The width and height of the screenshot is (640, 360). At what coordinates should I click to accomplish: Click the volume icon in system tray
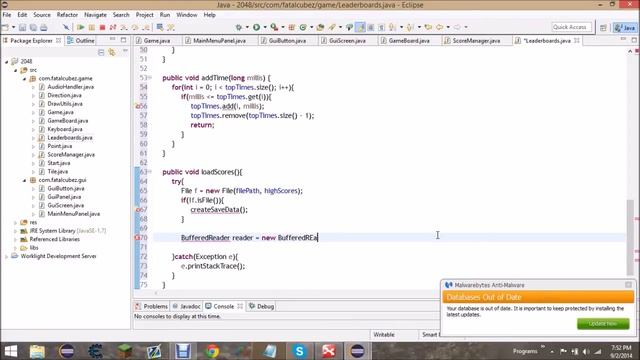[586, 351]
